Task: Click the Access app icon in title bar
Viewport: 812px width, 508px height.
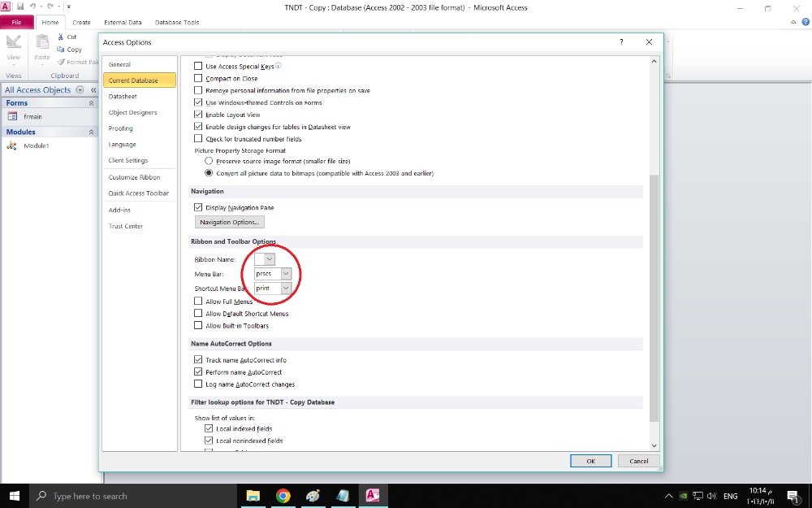Action: (5, 7)
